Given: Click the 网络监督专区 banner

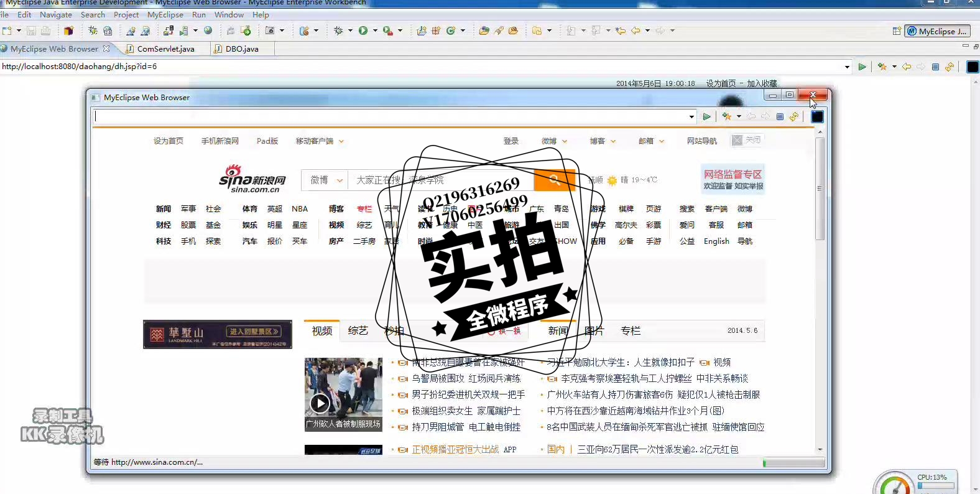Looking at the screenshot, I should coord(733,179).
